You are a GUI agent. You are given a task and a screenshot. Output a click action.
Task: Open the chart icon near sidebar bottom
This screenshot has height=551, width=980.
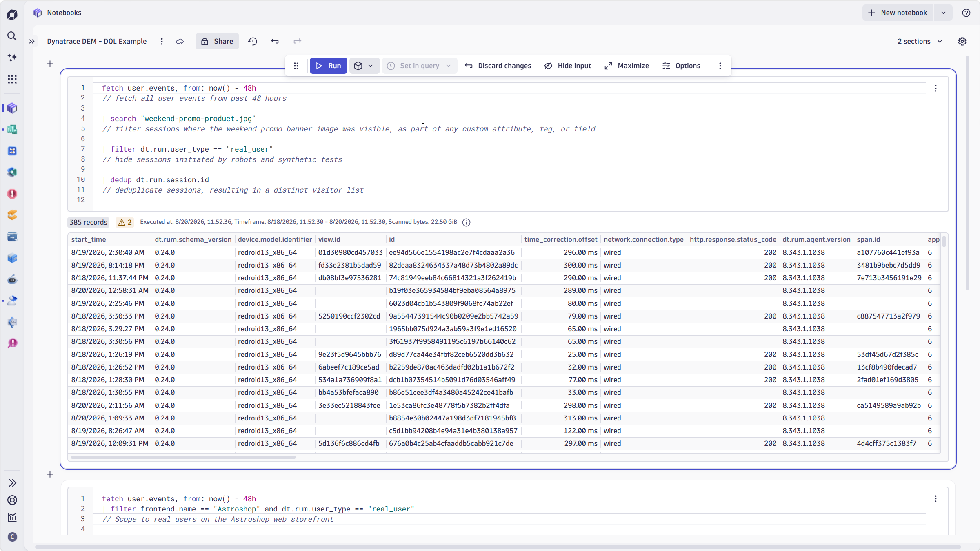(x=12, y=518)
